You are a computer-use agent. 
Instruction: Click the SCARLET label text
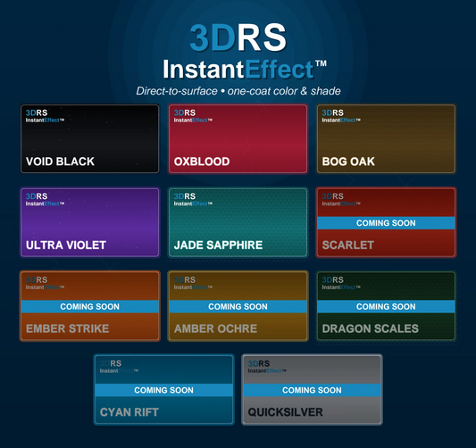[x=348, y=245]
